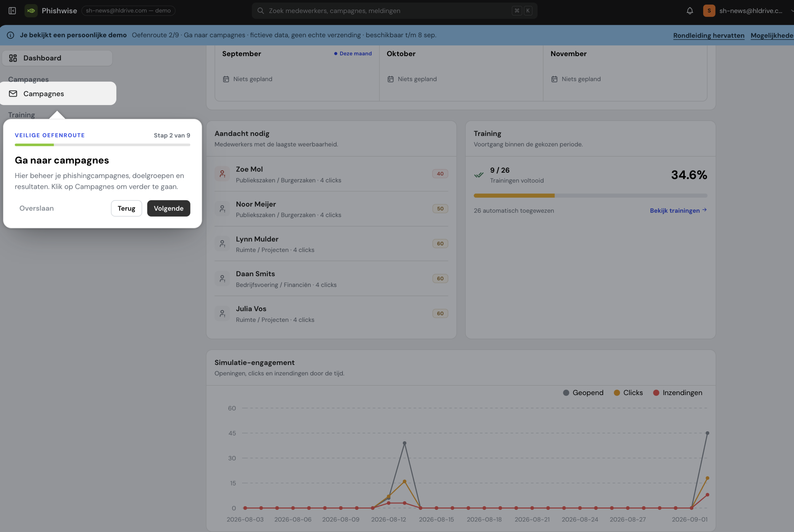
Task: Click Zoe Mol score badge 40
Action: point(440,174)
